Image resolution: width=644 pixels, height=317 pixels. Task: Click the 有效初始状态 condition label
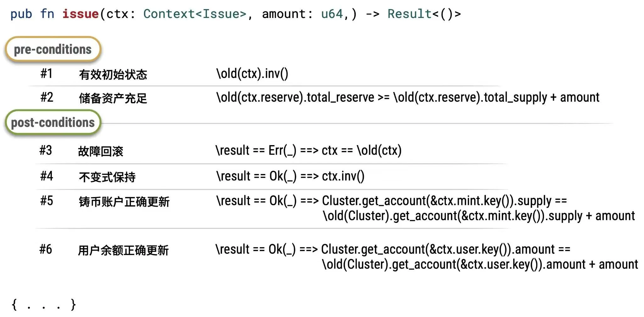[x=113, y=75]
